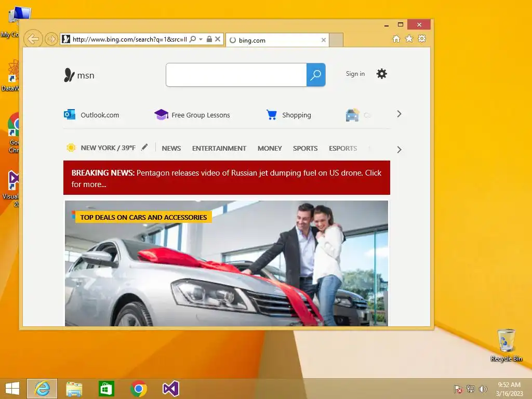Click Top Deals on Cars and Accessories label

coord(143,217)
